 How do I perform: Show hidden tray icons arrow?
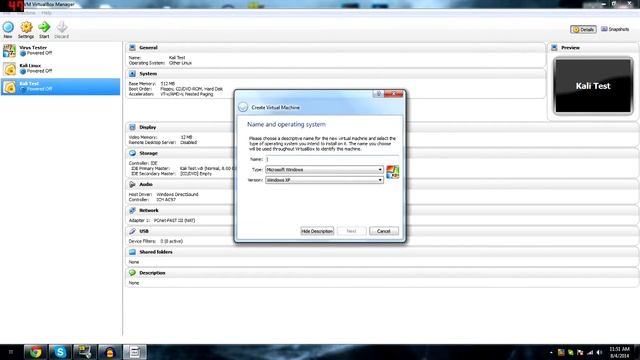point(551,352)
